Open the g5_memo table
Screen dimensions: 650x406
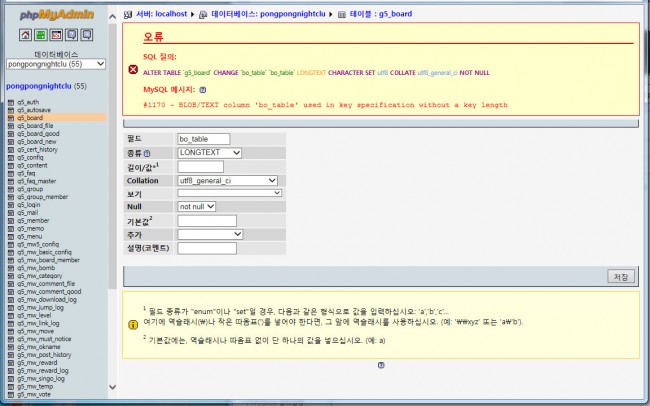tap(30, 229)
